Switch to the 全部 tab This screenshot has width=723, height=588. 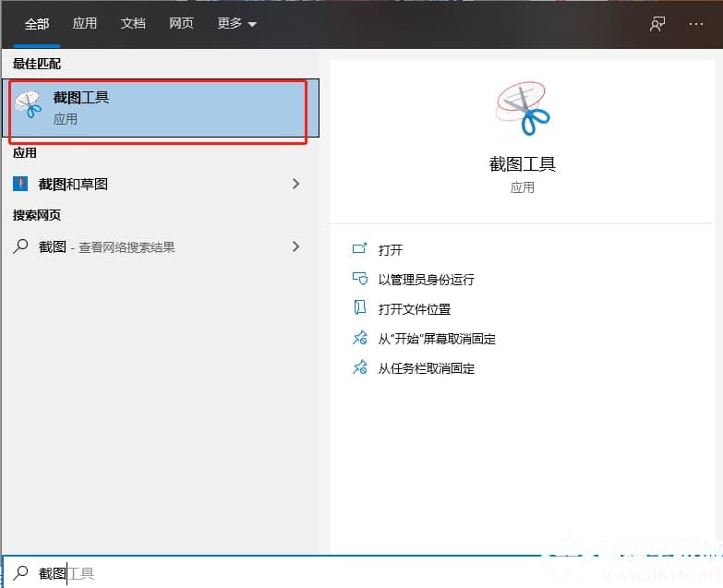pos(37,23)
